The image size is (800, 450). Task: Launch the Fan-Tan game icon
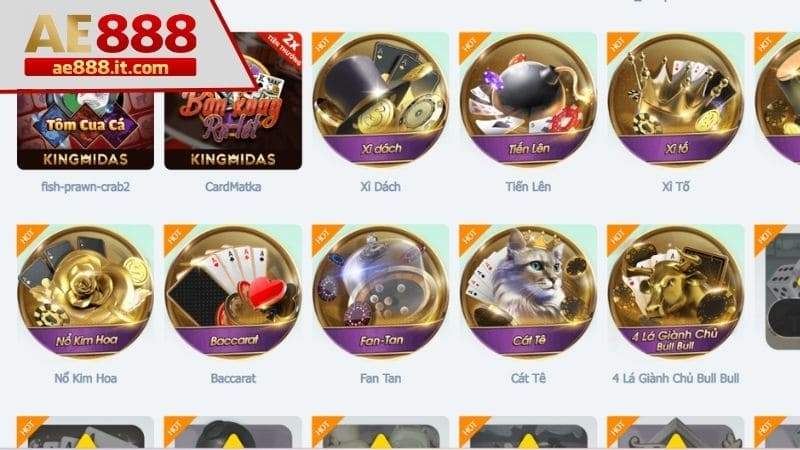click(381, 292)
